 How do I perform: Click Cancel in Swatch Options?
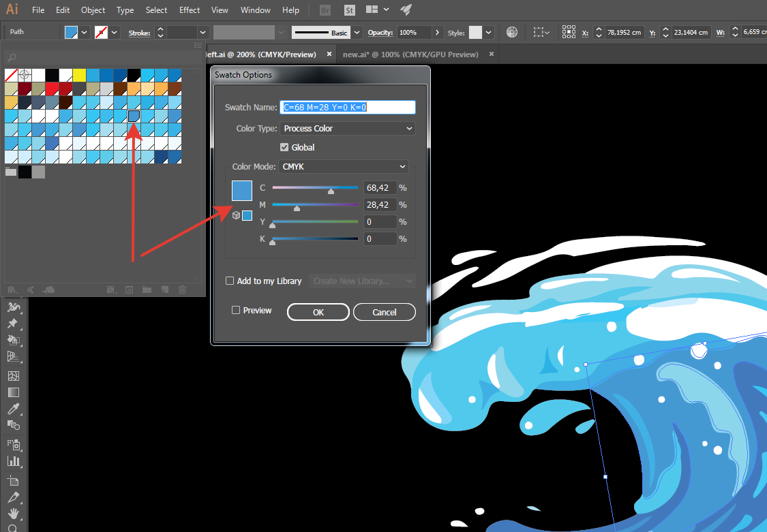[385, 312]
